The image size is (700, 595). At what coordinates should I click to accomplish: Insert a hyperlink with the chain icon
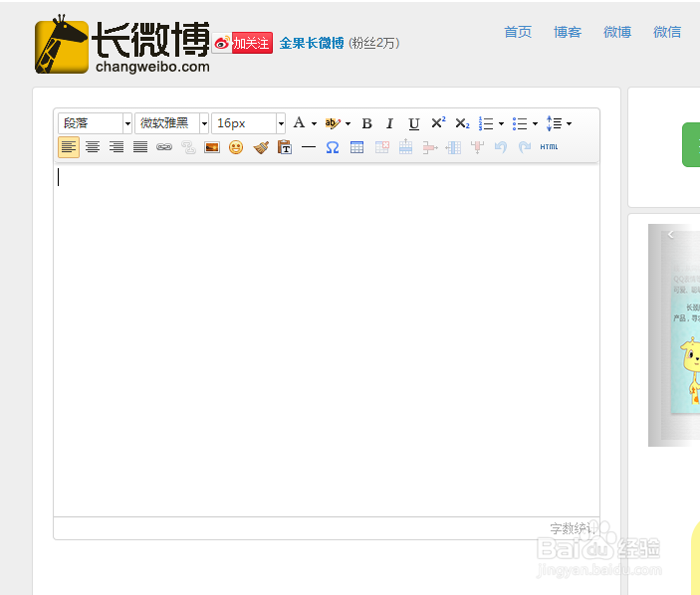point(164,147)
